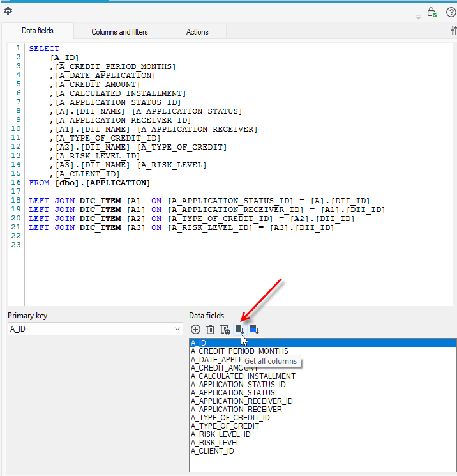
Task: Switch to the Data fields tab
Action: pos(38,31)
